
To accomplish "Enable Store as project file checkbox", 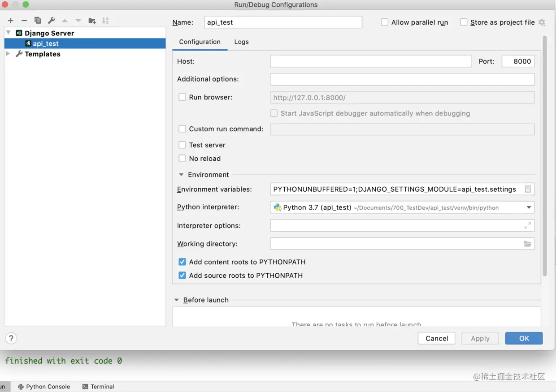I will (464, 22).
